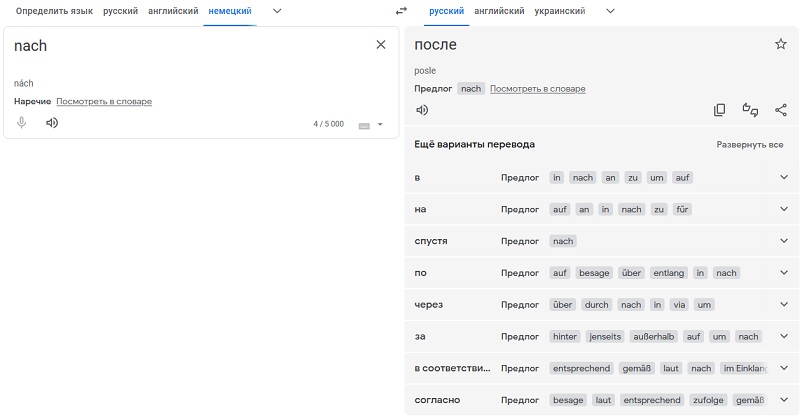Select 'английский' as source language
Viewport: 800px width, 419px height.
tap(172, 11)
